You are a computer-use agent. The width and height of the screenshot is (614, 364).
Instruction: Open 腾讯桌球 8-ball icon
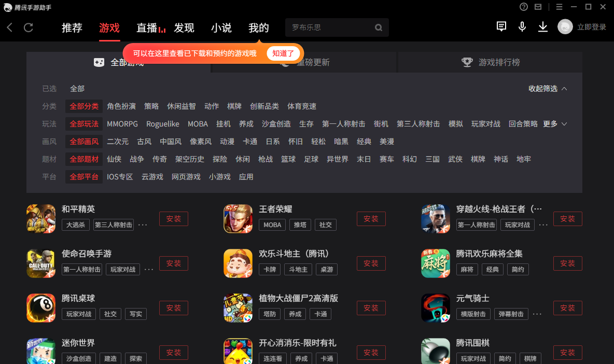[41, 307]
